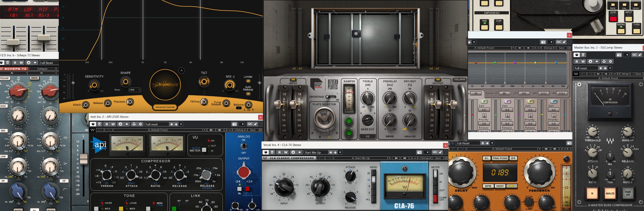Toggle Auto Makeup in the orange plugin
This screenshot has height=211, width=644.
pyautogui.click(x=248, y=94)
